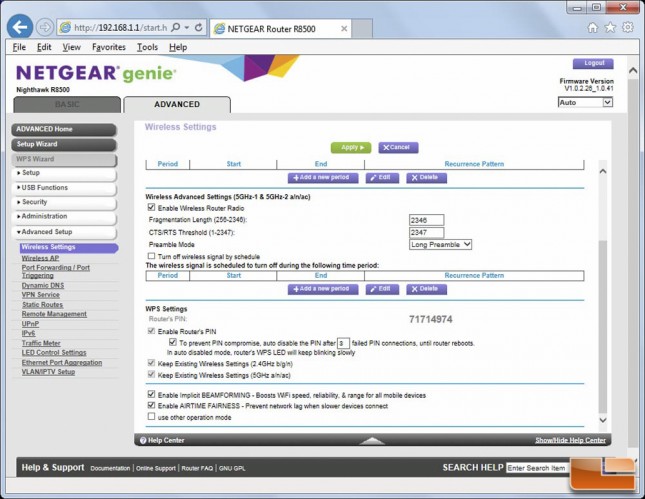The height and width of the screenshot is (499, 645).
Task: Open the Preamble Mode dropdown
Action: pos(440,245)
